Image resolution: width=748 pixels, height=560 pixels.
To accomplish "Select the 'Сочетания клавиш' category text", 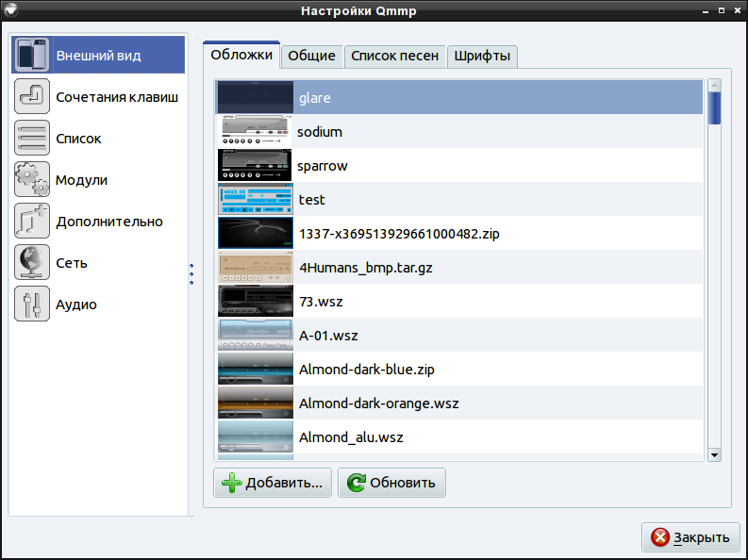I will click(x=117, y=97).
